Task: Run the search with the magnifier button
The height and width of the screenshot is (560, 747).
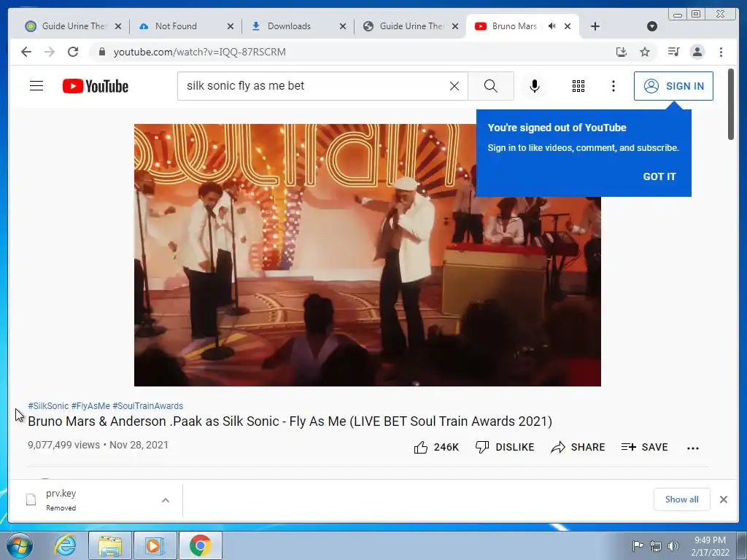Action: pyautogui.click(x=491, y=86)
